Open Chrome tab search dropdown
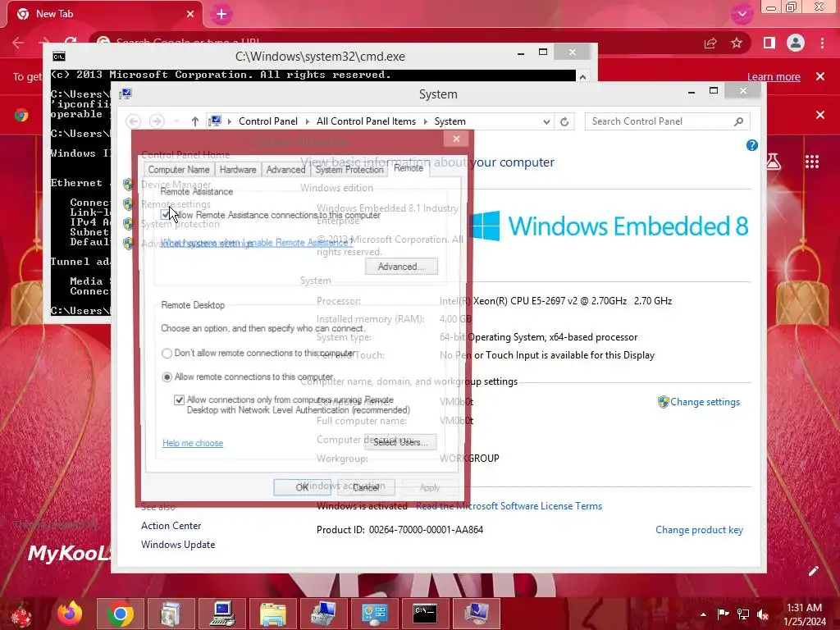 point(742,14)
